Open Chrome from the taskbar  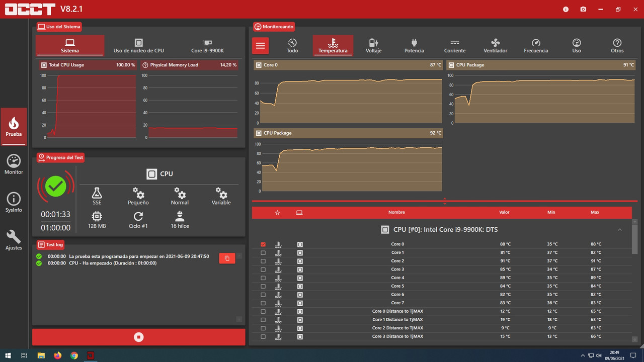(x=74, y=355)
